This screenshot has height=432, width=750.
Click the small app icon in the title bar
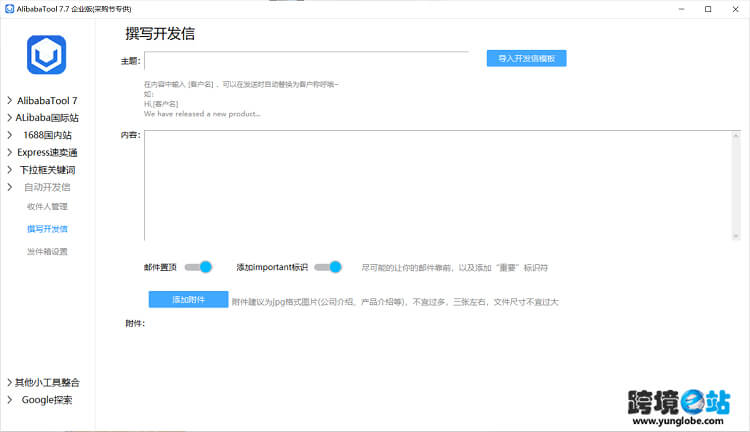pyautogui.click(x=9, y=9)
